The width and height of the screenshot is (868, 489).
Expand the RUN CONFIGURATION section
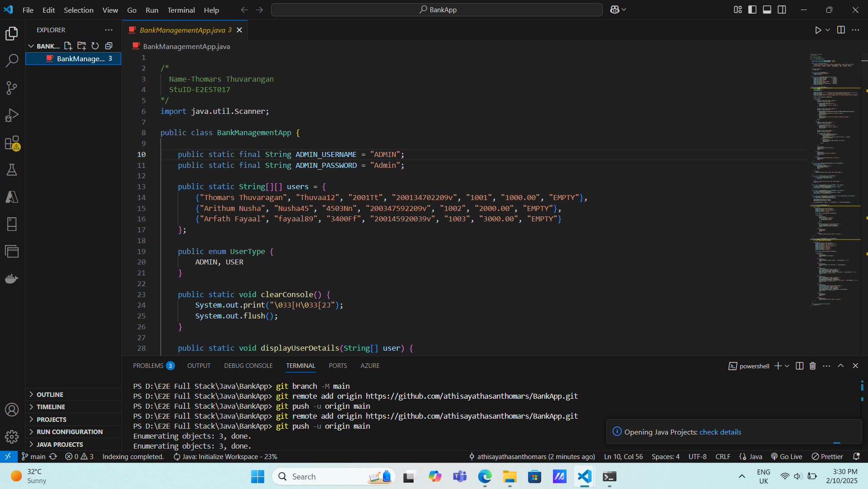point(73,432)
